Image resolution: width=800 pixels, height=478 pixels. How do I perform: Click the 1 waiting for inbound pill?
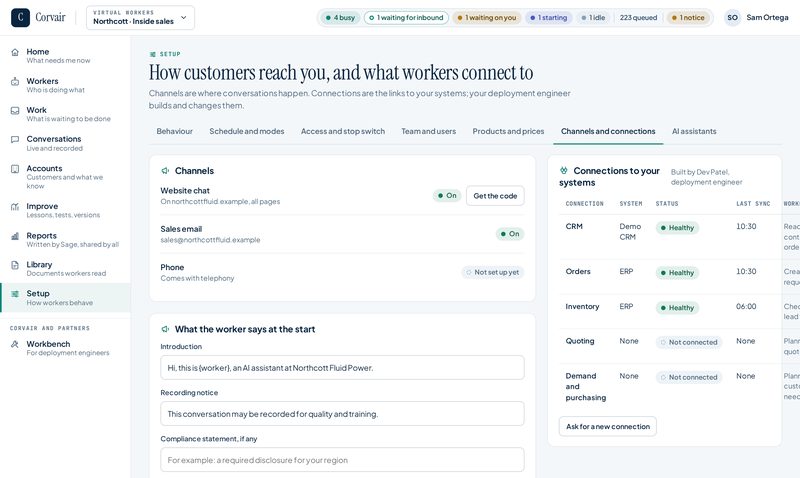point(406,17)
